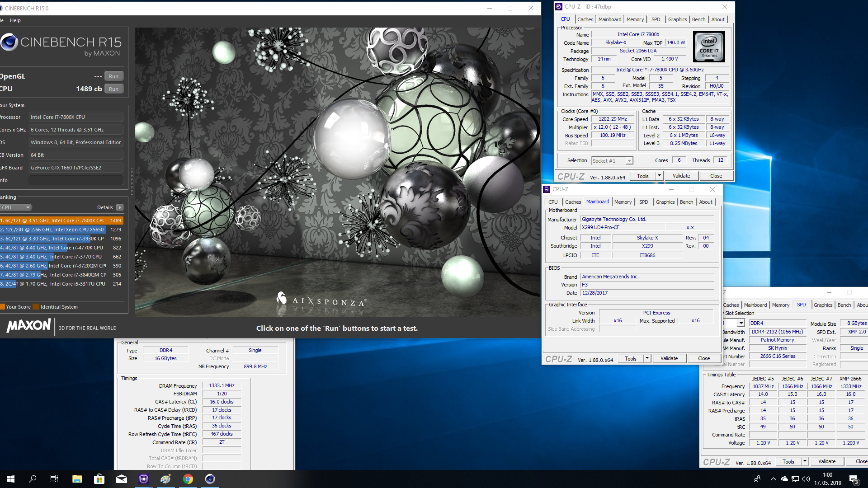Click the Details arrow button in ranking
The width and height of the screenshot is (868, 488).
pyautogui.click(x=119, y=207)
